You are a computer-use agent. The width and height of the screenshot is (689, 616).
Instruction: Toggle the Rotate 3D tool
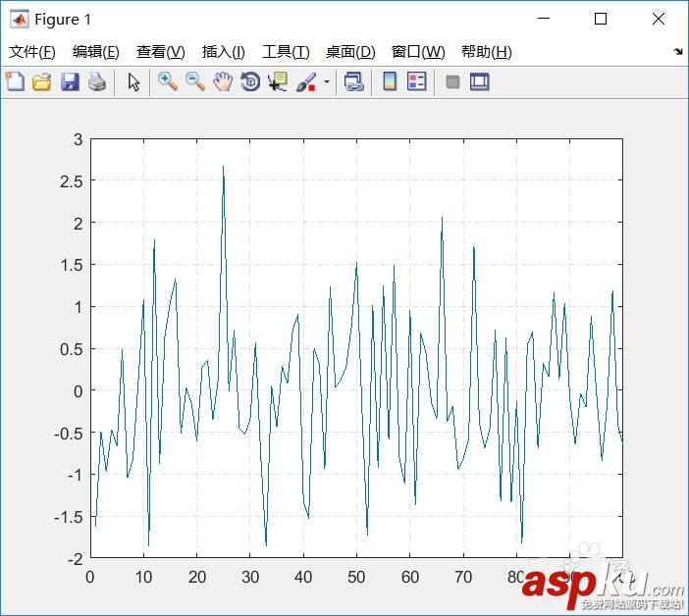[250, 81]
